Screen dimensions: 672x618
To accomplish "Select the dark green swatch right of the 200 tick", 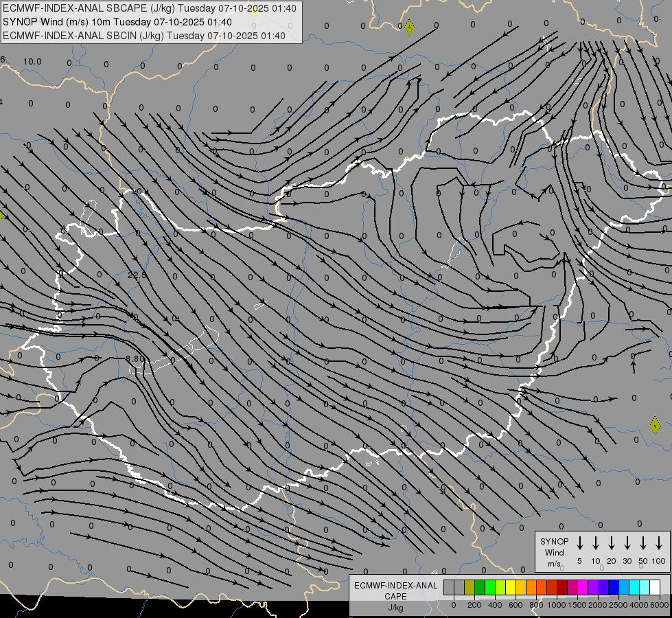I will [x=480, y=587].
